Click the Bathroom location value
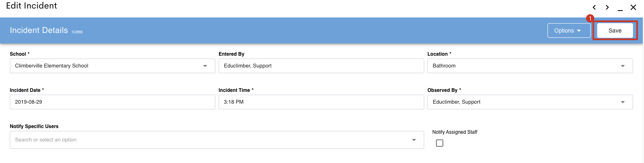The image size is (644, 163). pyautogui.click(x=444, y=66)
